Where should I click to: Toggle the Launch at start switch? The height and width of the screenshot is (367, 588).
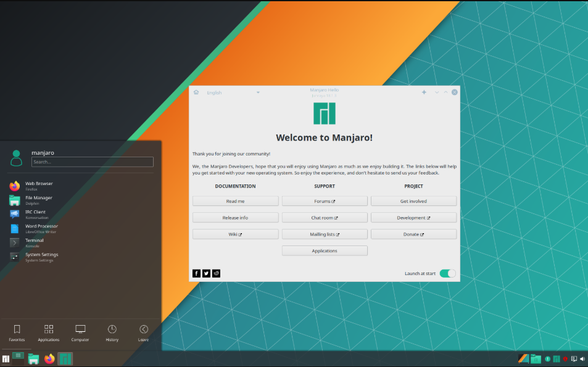(447, 273)
